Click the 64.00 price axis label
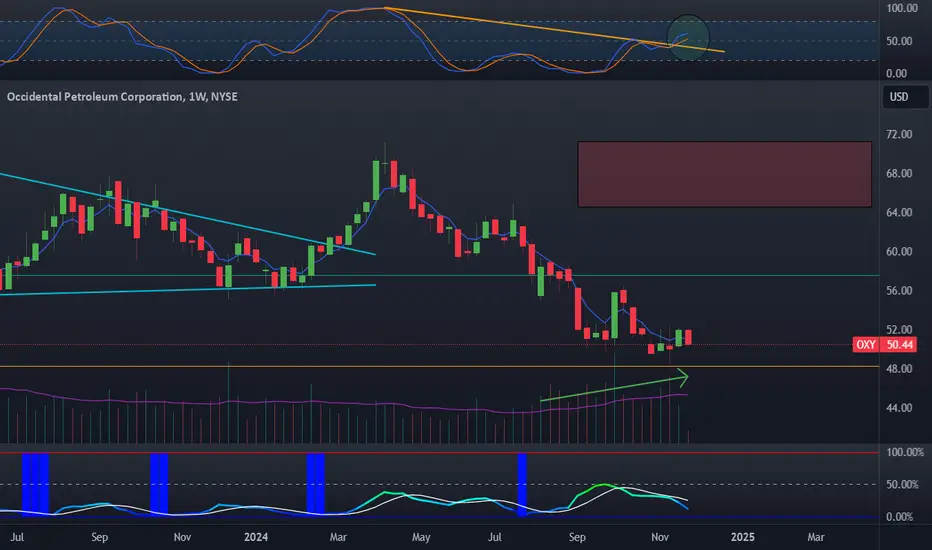 899,213
